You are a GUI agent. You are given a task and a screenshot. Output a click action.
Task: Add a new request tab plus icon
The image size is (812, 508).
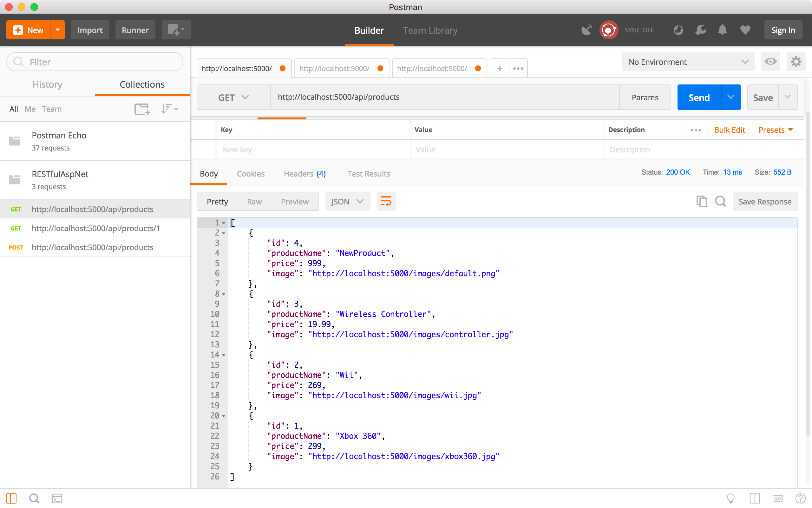pyautogui.click(x=500, y=68)
